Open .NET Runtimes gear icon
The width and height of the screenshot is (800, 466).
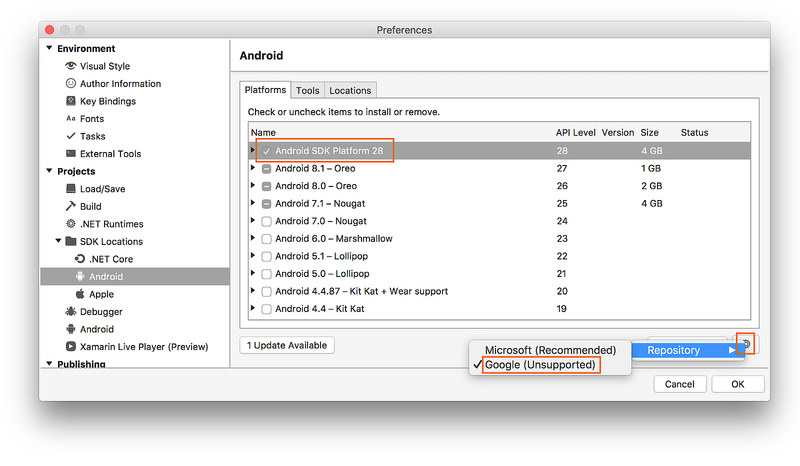point(71,224)
